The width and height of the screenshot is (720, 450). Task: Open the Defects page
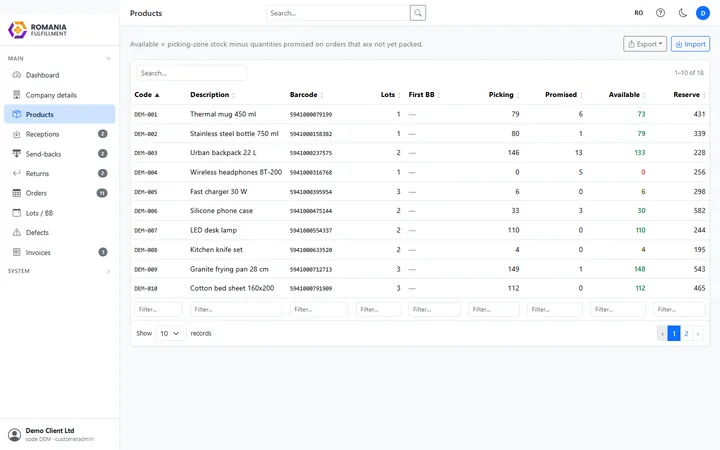[x=60, y=232]
